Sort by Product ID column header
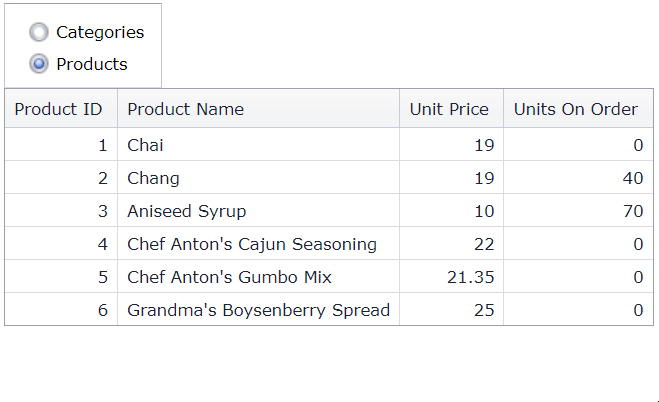The image size is (659, 402). click(x=59, y=109)
